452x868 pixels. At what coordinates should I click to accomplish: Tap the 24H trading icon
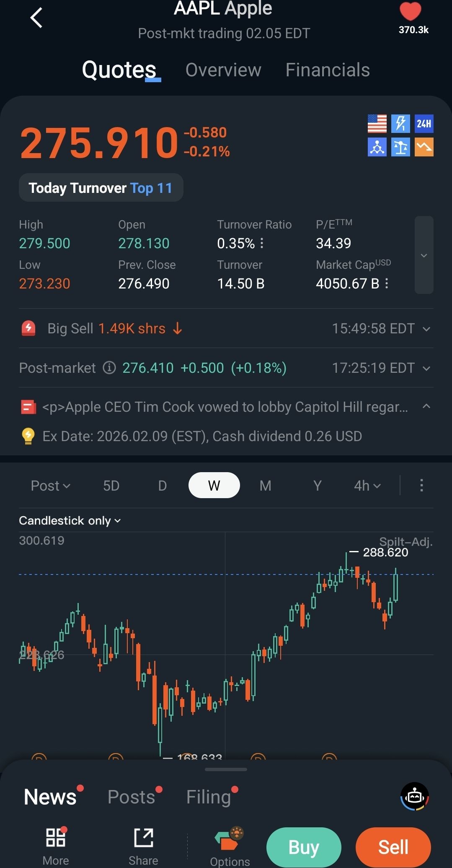click(x=424, y=124)
